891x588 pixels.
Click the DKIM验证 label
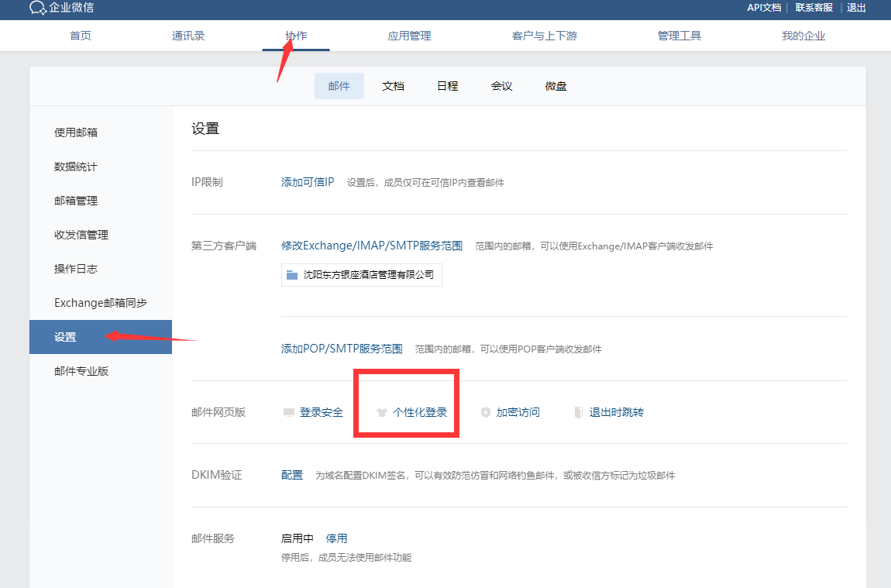(216, 475)
